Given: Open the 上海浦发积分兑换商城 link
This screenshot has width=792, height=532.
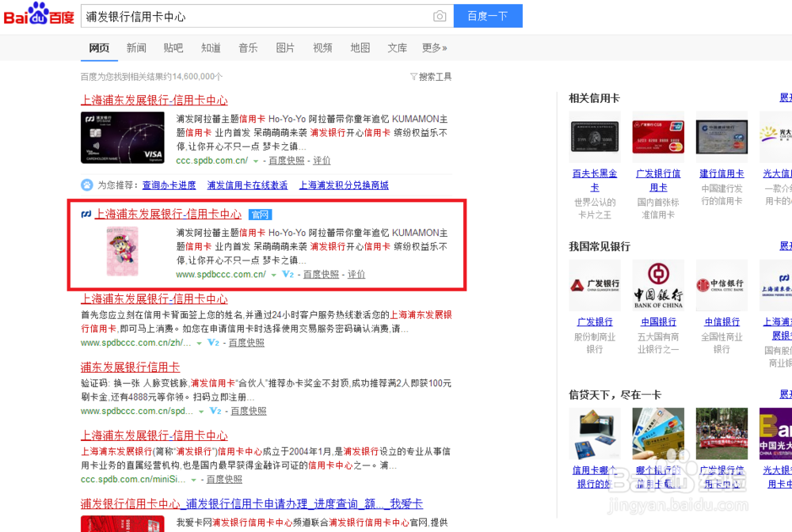Looking at the screenshot, I should [344, 185].
